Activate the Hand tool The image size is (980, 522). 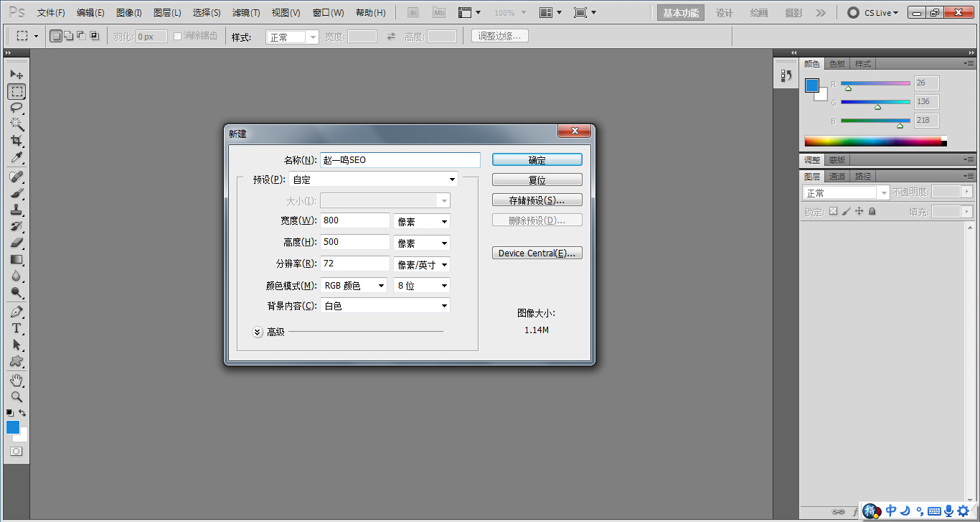[x=17, y=381]
